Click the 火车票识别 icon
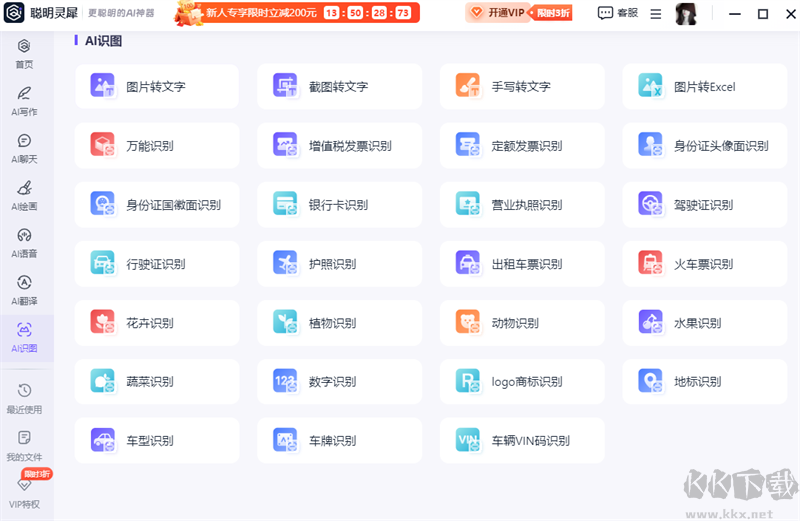The height and width of the screenshot is (521, 800). [x=651, y=263]
